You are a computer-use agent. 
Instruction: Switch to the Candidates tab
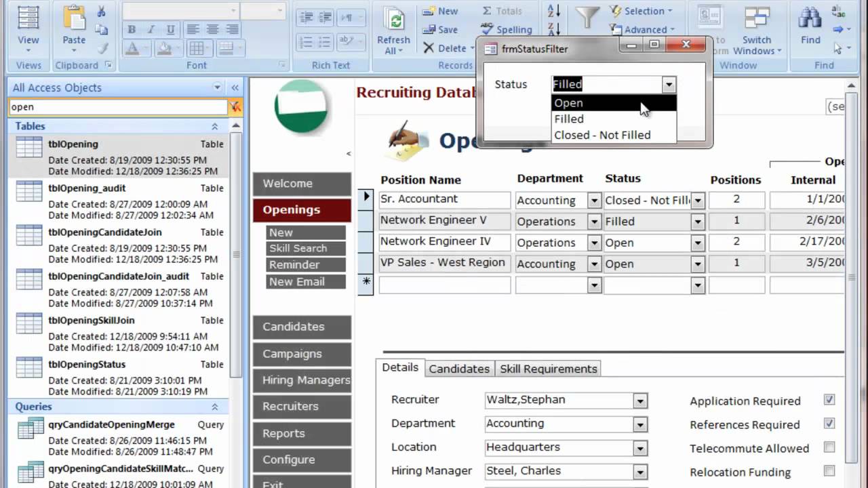pos(459,369)
